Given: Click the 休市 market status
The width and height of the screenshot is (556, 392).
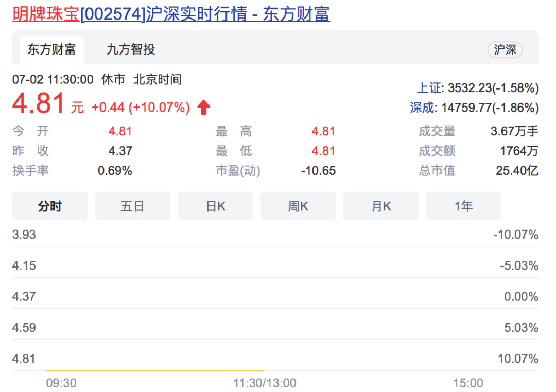Looking at the screenshot, I should [x=113, y=79].
